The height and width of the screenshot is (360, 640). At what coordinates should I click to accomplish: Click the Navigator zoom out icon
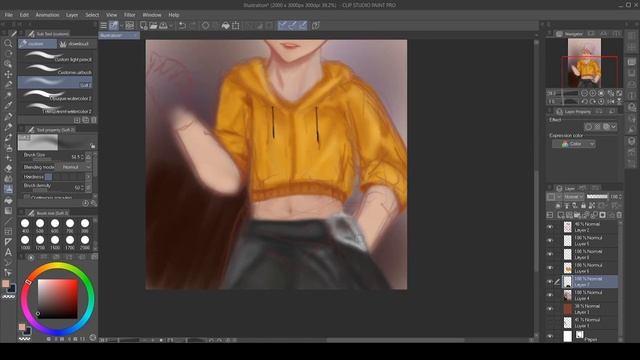click(584, 93)
